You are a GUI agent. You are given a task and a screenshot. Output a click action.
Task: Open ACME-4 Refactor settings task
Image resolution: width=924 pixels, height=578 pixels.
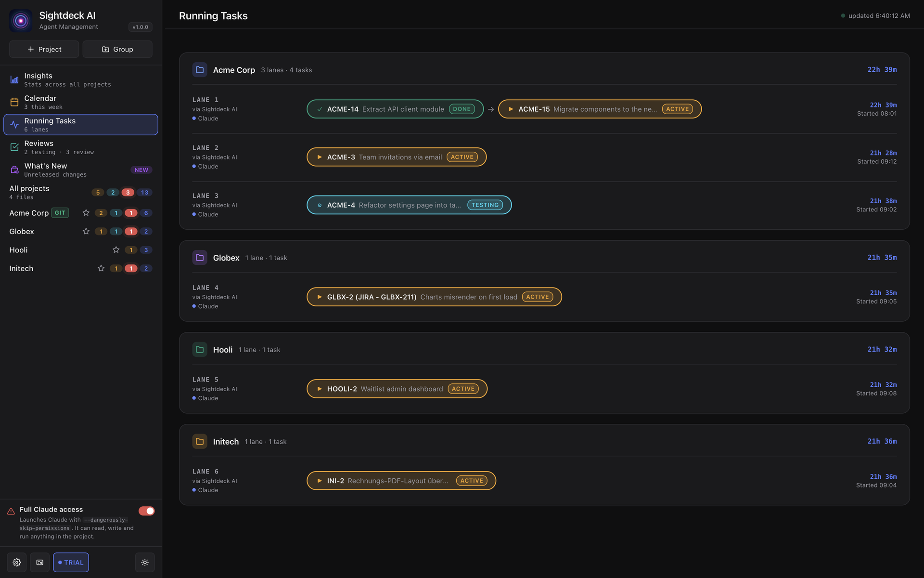(409, 205)
